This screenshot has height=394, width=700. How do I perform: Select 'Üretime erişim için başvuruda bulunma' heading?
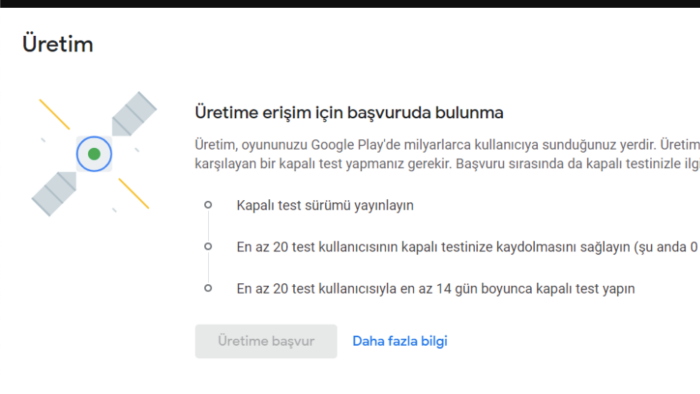tap(349, 112)
